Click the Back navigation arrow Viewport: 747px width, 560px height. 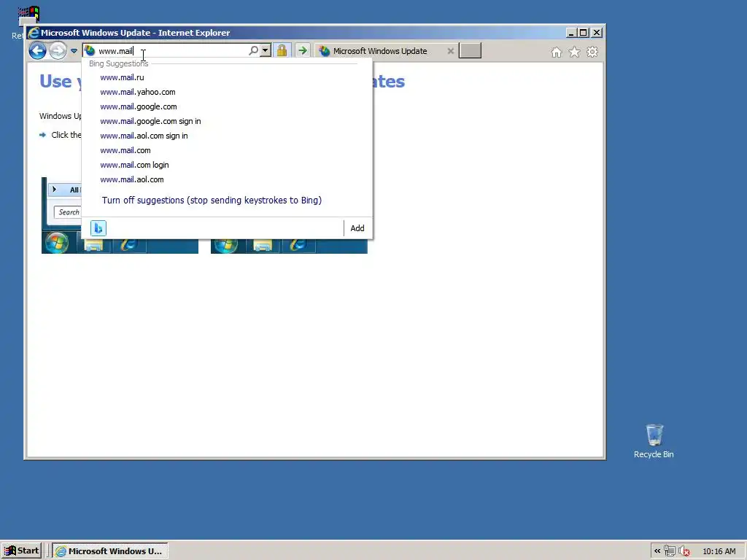[38, 50]
